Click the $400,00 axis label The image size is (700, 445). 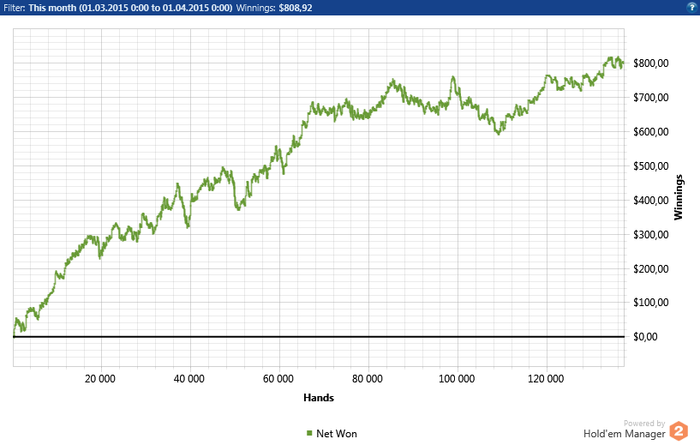coord(651,200)
